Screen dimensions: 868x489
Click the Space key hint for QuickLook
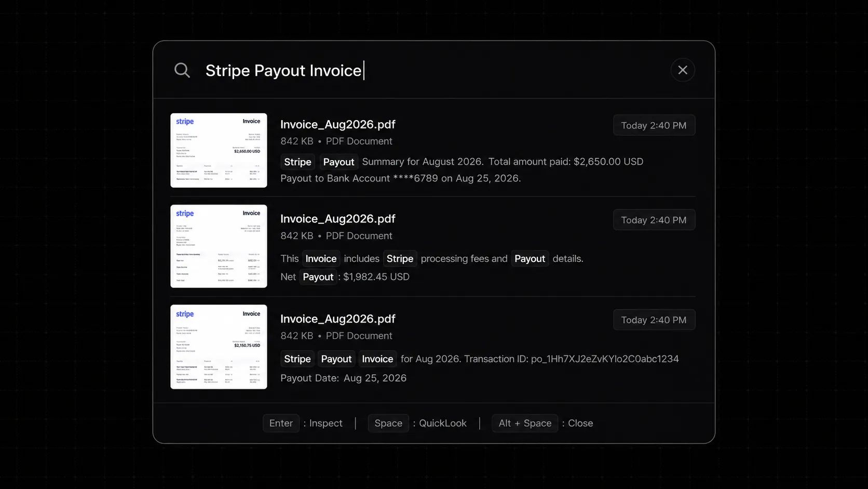tap(388, 424)
